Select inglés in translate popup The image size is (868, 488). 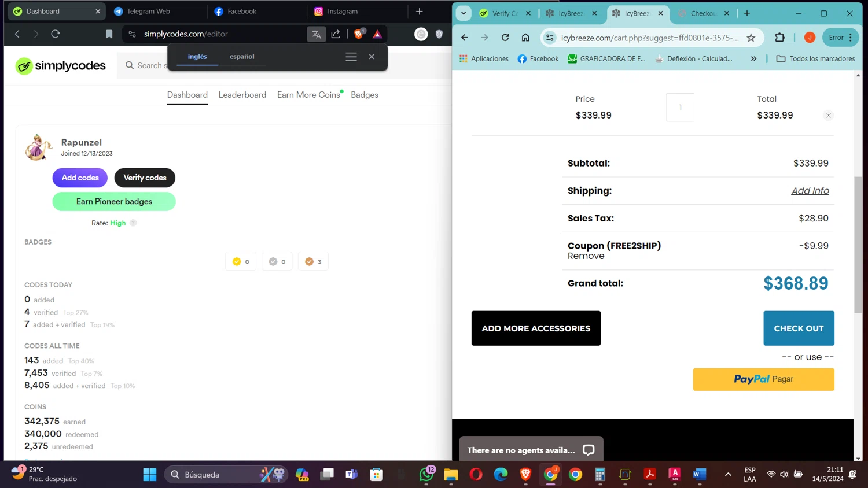pos(197,57)
